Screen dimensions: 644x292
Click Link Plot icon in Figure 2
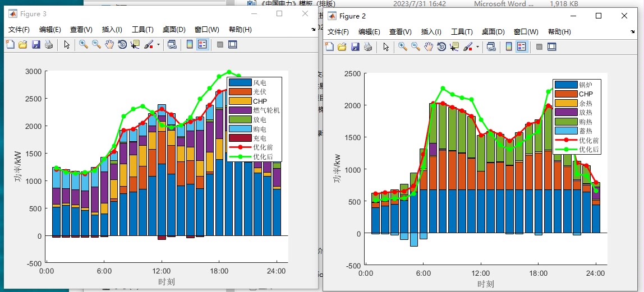pyautogui.click(x=491, y=47)
